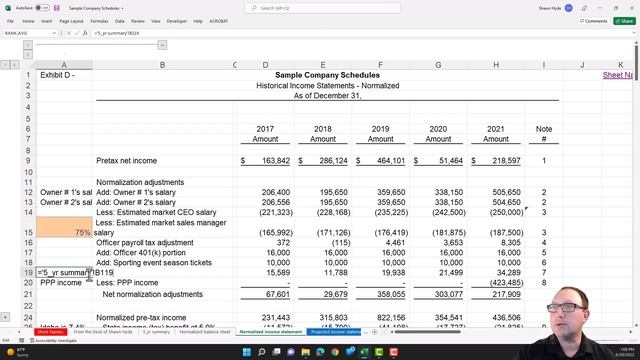Viewport: 640px width, 360px height.
Task: Click the Search box in the title bar
Action: (322, 8)
